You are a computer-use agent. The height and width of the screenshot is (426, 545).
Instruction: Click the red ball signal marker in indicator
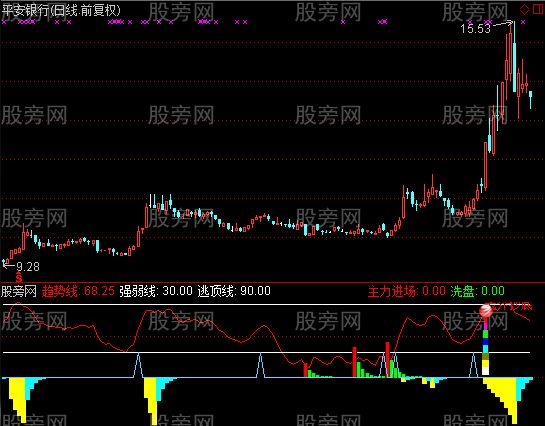486,311
